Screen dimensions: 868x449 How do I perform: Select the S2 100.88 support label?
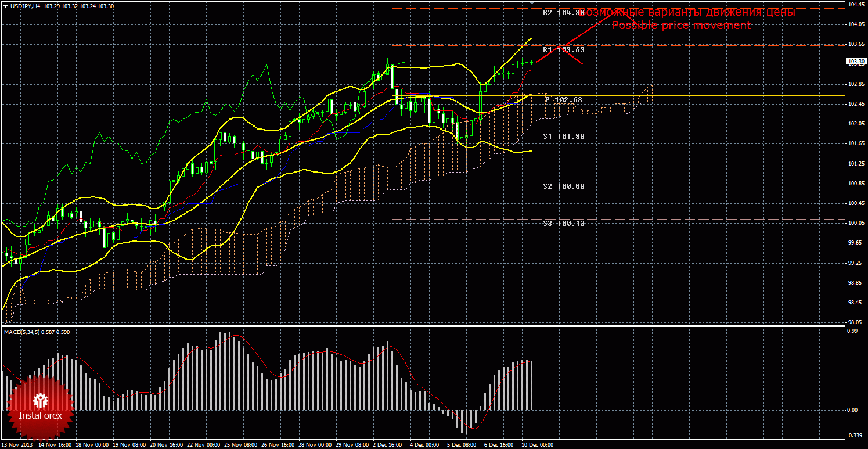[x=563, y=186]
